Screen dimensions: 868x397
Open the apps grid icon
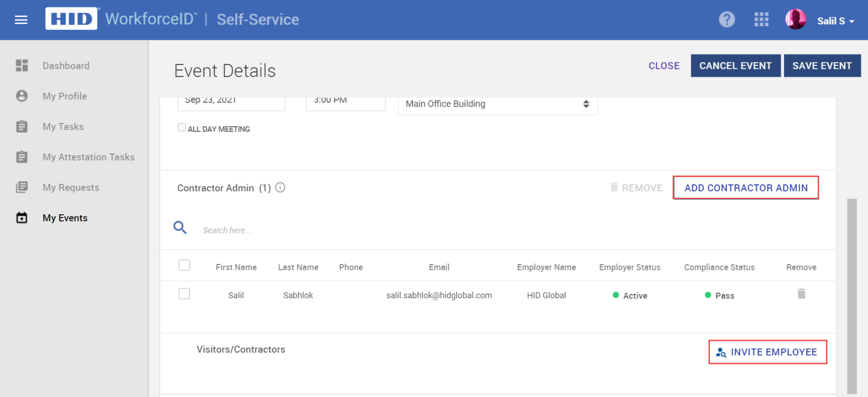click(761, 20)
